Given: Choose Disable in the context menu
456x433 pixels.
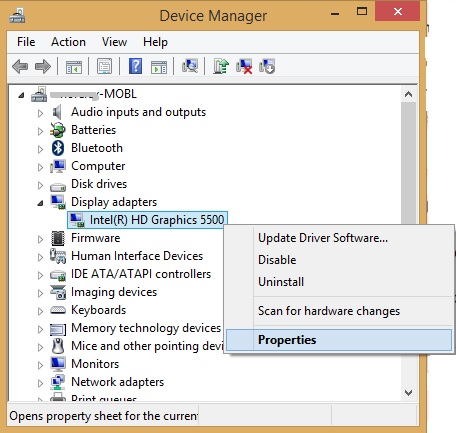Looking at the screenshot, I should [339, 260].
